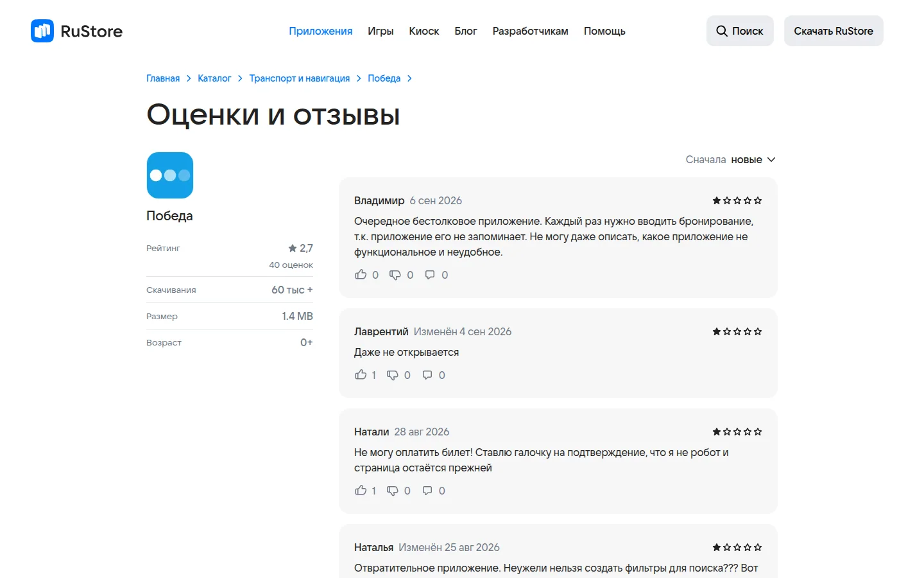Open comments on Натали's review
The width and height of the screenshot is (924, 578).
(427, 491)
